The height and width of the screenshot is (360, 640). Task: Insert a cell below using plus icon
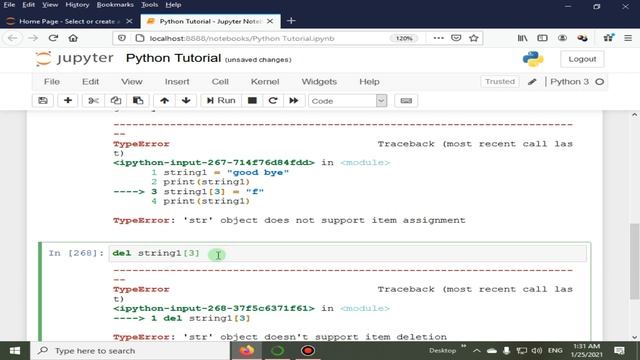[x=68, y=100]
